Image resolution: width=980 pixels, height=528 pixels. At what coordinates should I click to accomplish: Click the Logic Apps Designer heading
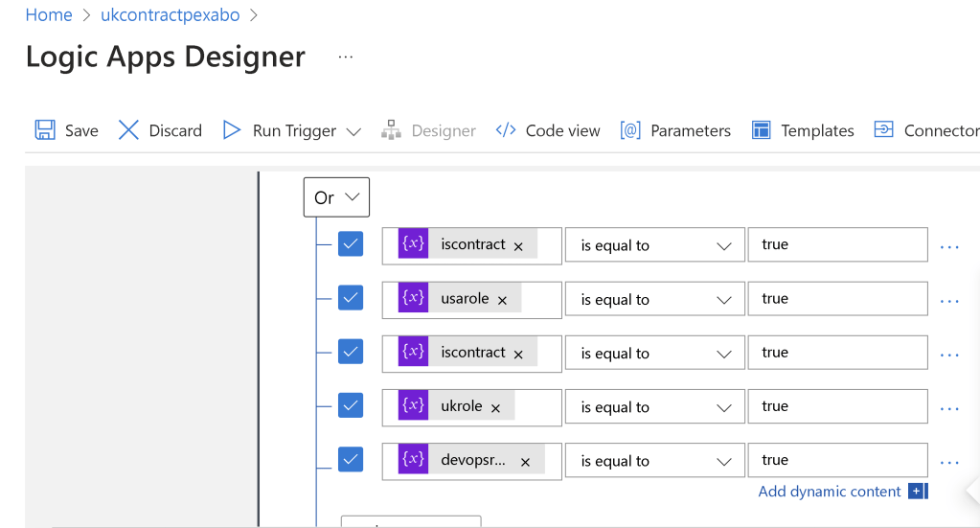166,57
